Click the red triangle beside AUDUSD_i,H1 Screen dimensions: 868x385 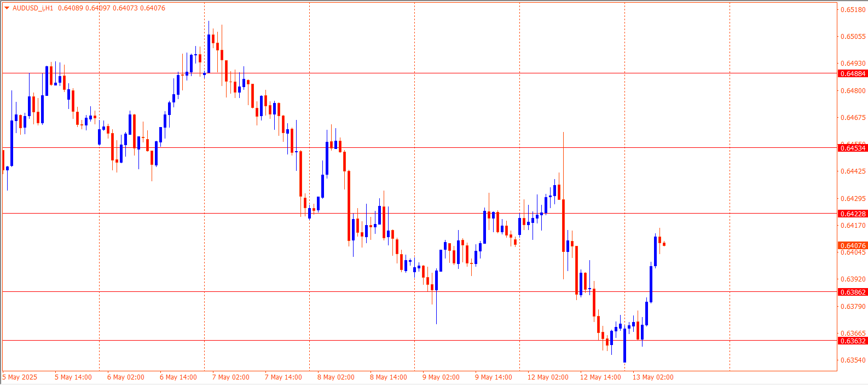click(7, 8)
